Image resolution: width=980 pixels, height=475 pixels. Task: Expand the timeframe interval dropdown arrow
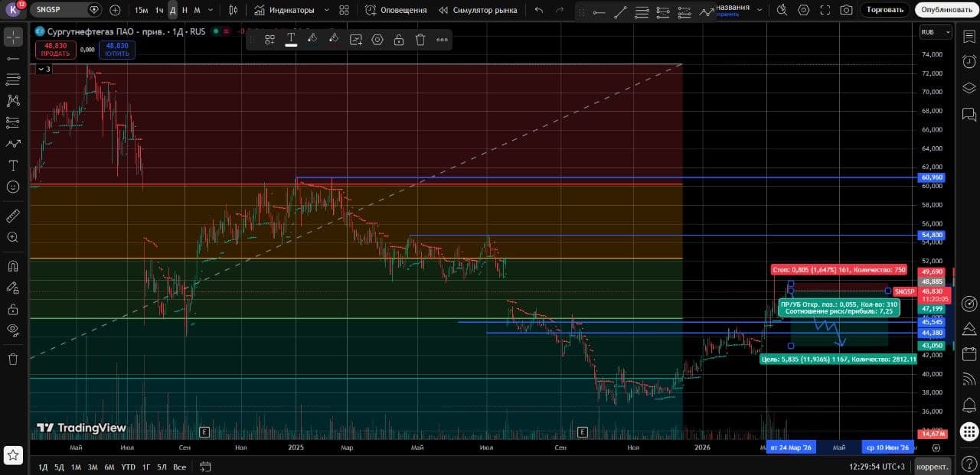[210, 10]
